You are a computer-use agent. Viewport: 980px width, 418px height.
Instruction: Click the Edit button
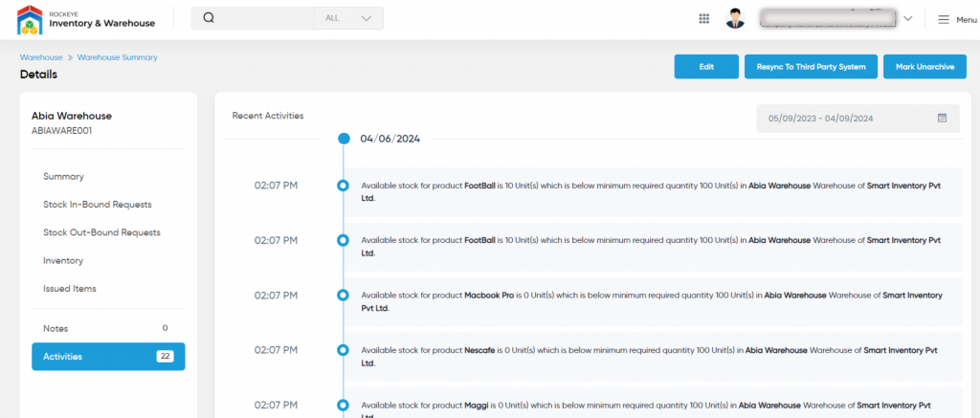[706, 67]
